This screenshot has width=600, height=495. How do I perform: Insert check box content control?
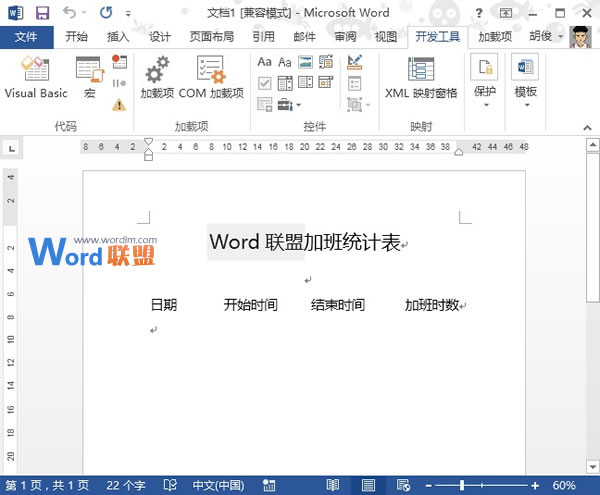(x=264, y=83)
